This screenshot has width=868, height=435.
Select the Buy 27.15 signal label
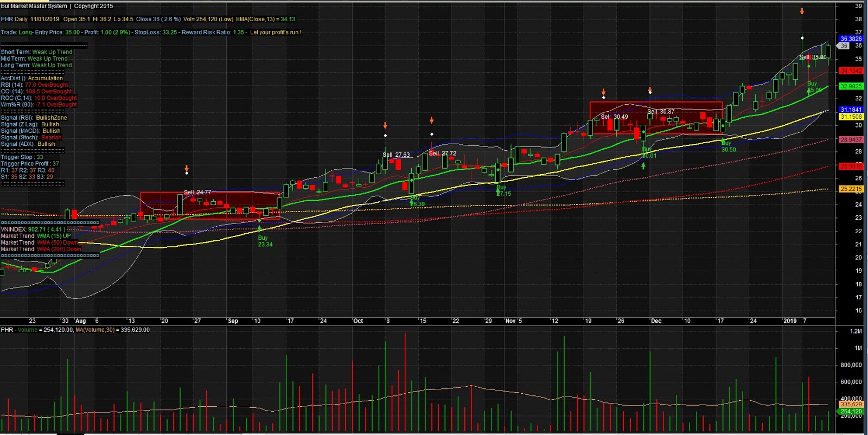(503, 190)
